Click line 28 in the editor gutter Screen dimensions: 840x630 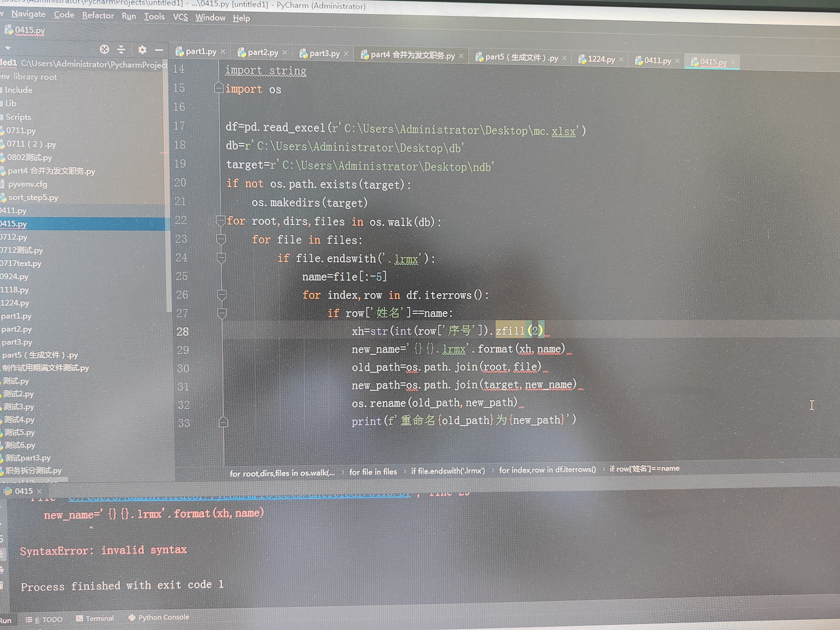point(183,332)
